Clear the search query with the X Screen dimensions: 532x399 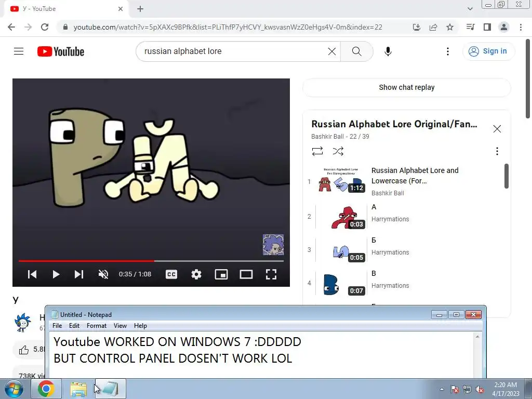[x=332, y=51]
